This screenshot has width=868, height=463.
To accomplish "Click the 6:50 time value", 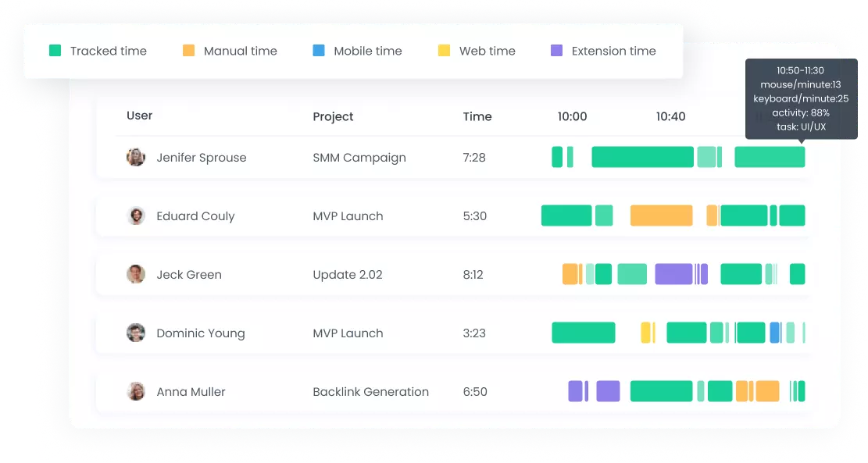I will pyautogui.click(x=475, y=392).
